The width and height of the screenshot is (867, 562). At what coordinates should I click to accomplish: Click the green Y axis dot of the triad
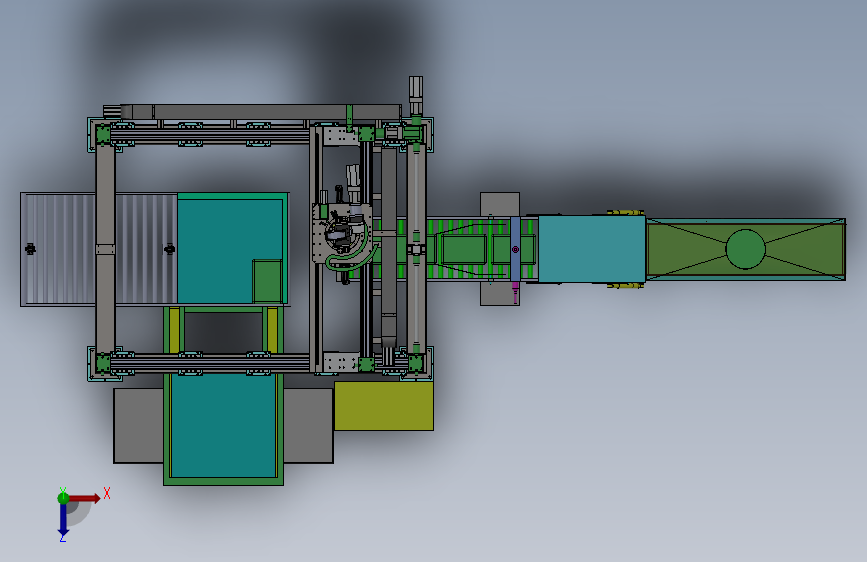point(63,498)
